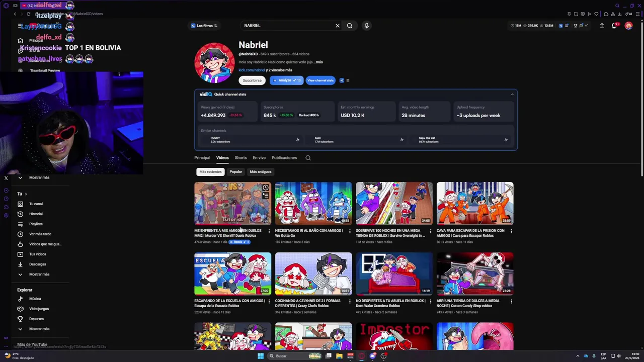The height and width of the screenshot is (362, 644).
Task: Click the Ranked #80 k badge
Action: [309, 115]
